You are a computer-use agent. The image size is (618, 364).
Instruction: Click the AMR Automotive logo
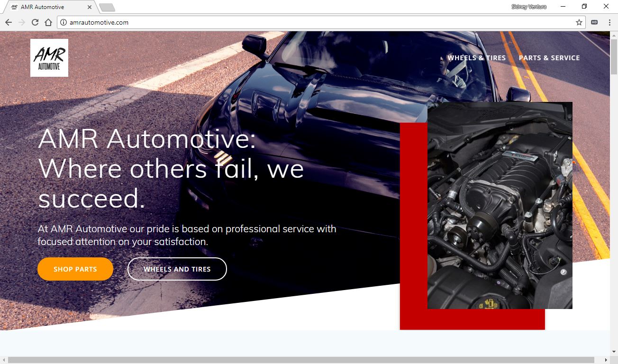coord(49,58)
